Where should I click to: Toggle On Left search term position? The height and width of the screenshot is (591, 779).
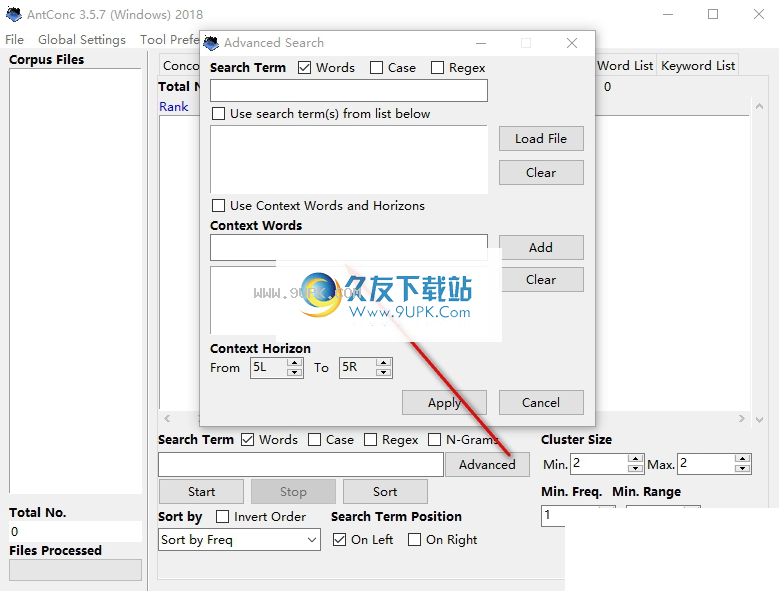339,539
